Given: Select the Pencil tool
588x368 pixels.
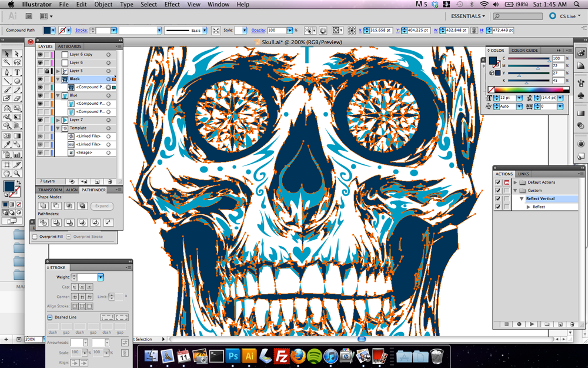Looking at the screenshot, I should 17,89.
